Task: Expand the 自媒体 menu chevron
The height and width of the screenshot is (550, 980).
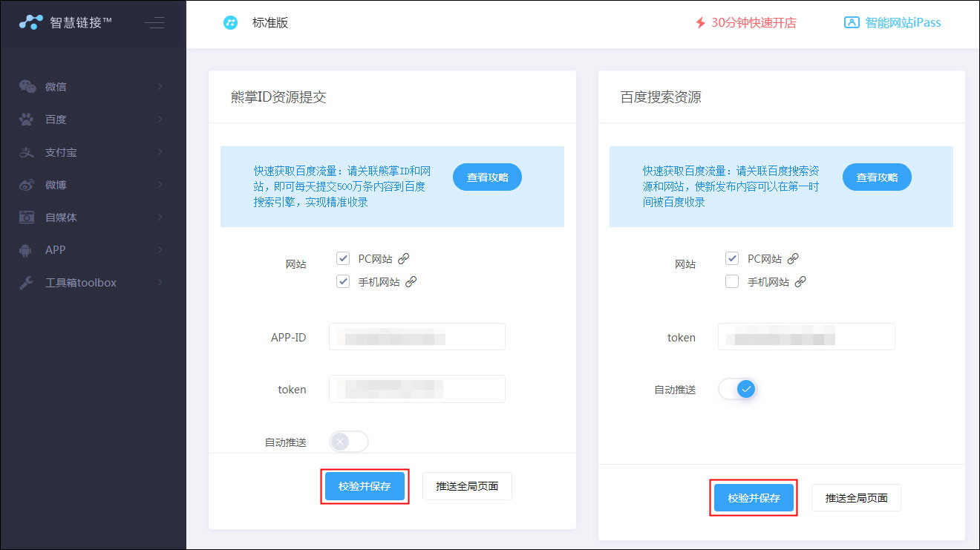Action: point(160,217)
